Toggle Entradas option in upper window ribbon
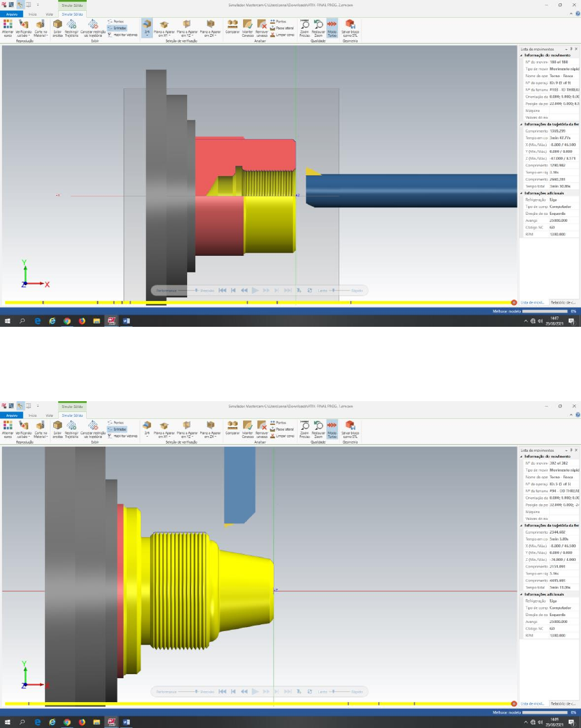Screen dimensions: 581x728 117,28
